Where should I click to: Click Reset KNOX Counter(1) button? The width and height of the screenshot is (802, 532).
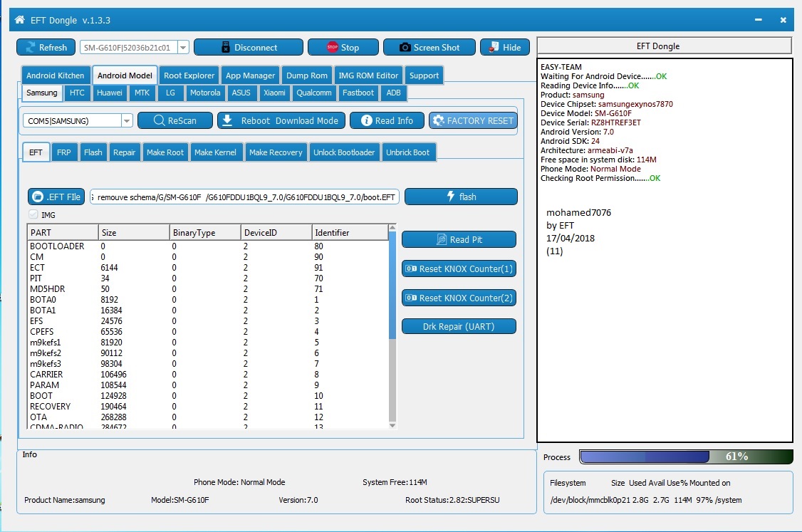(x=459, y=268)
